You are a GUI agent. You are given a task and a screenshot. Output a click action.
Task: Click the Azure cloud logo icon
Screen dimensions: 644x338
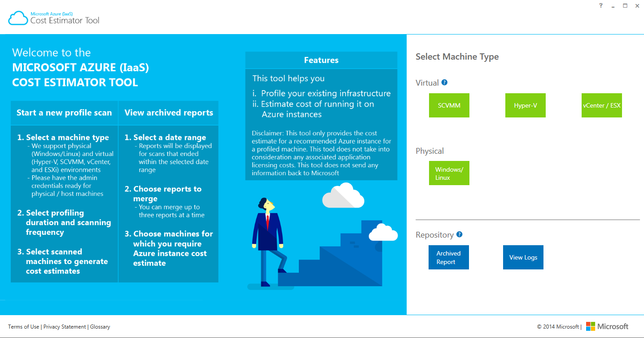18,18
